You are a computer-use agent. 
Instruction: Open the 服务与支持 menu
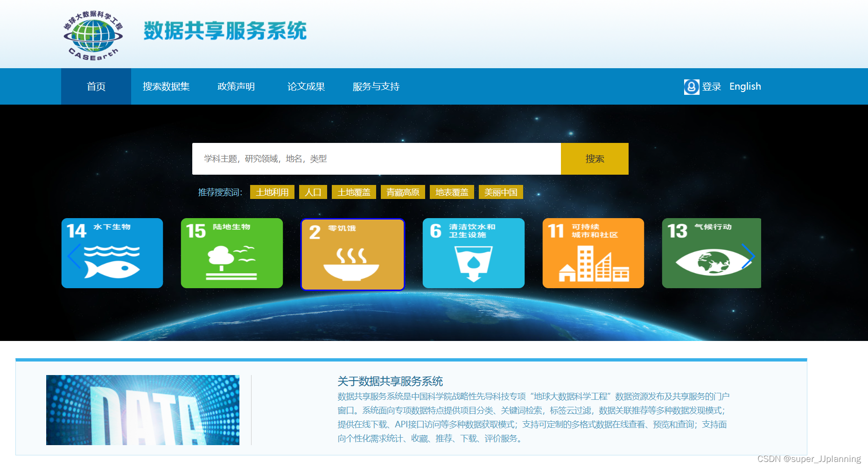click(376, 86)
